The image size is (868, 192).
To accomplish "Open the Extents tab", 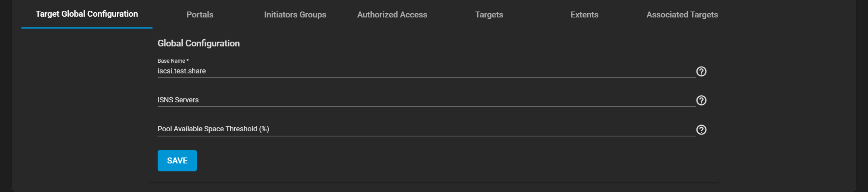I will click(x=584, y=15).
